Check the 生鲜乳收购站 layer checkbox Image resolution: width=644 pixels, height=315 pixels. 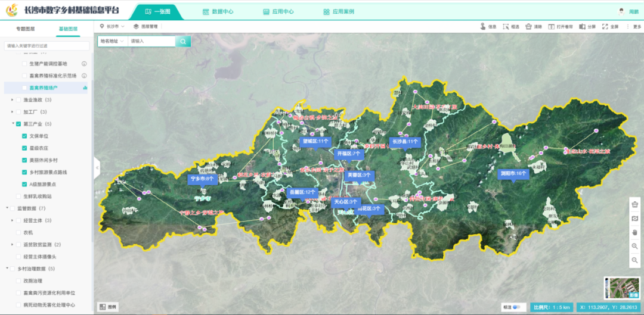tap(18, 196)
